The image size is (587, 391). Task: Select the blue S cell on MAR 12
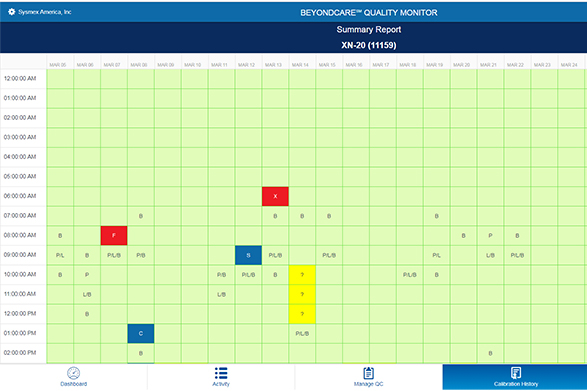click(248, 255)
